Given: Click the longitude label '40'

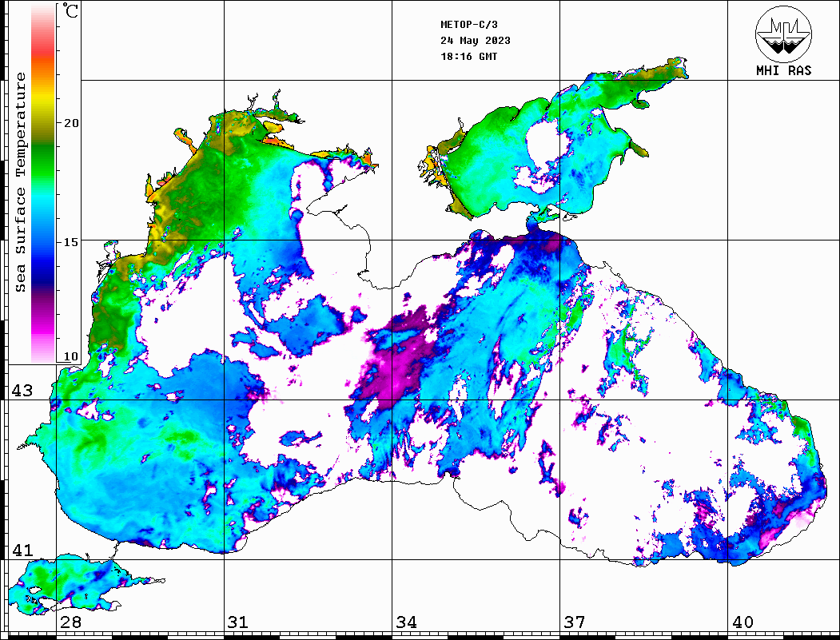Looking at the screenshot, I should click(742, 622).
